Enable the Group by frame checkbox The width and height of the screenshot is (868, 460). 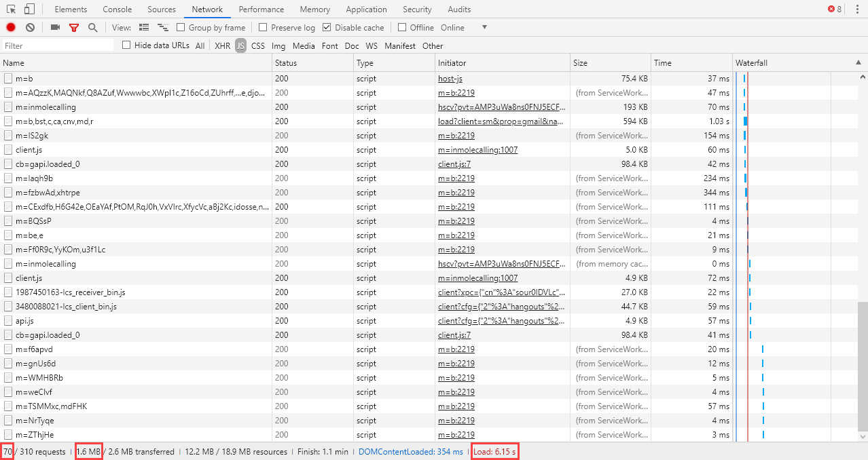point(181,27)
